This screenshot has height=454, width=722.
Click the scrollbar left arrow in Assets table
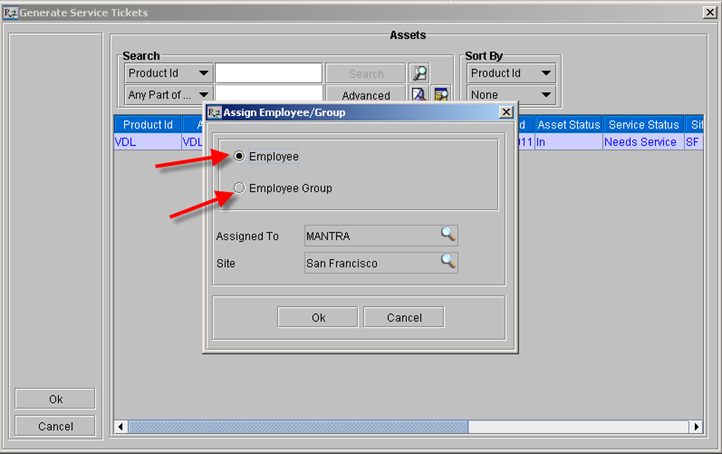tap(121, 426)
